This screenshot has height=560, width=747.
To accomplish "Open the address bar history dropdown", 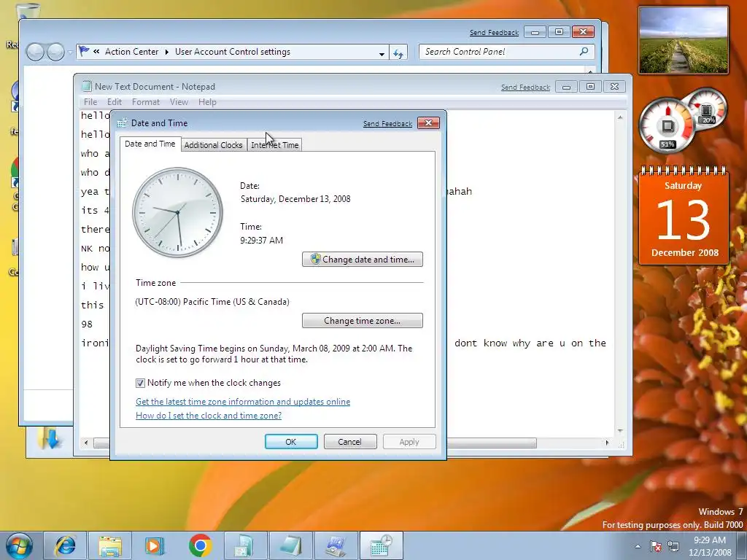I will [x=382, y=52].
